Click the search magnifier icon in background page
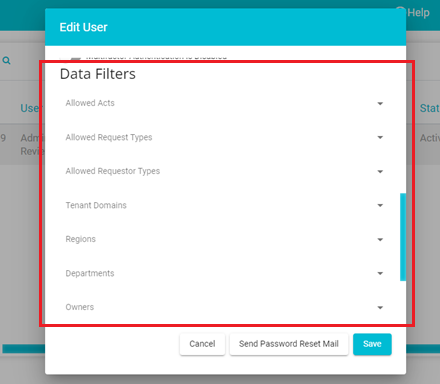Screen dimensions: 440x384 pyautogui.click(x=7, y=61)
